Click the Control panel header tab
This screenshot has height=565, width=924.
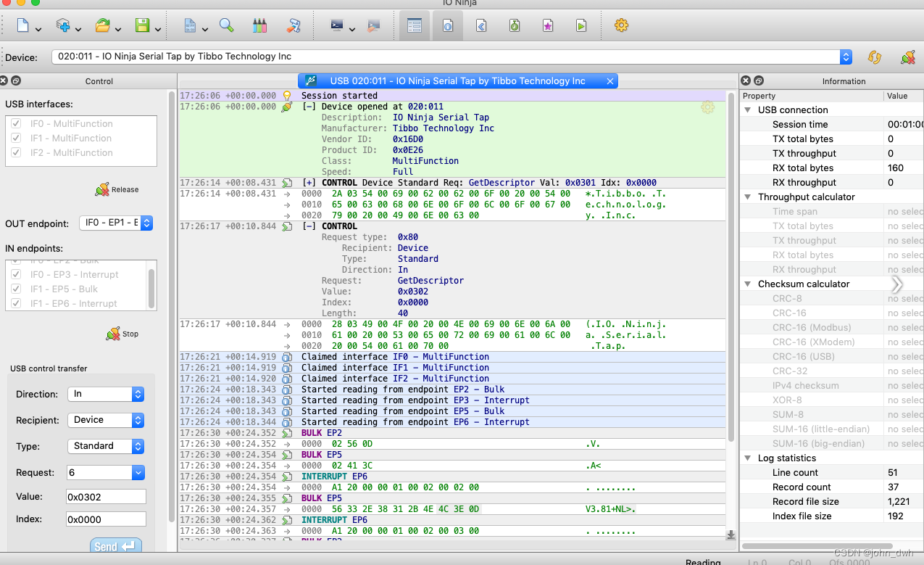[x=99, y=81]
